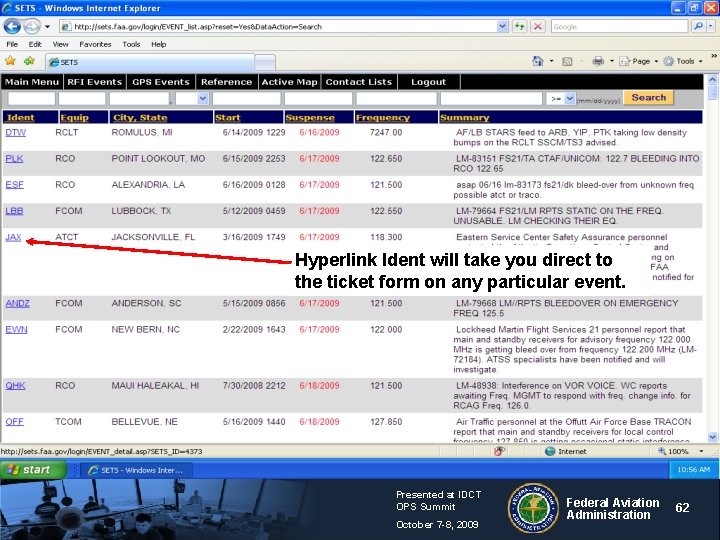This screenshot has height=540, width=720.
Task: Click the SETS taskbar window button
Action: coord(137,470)
